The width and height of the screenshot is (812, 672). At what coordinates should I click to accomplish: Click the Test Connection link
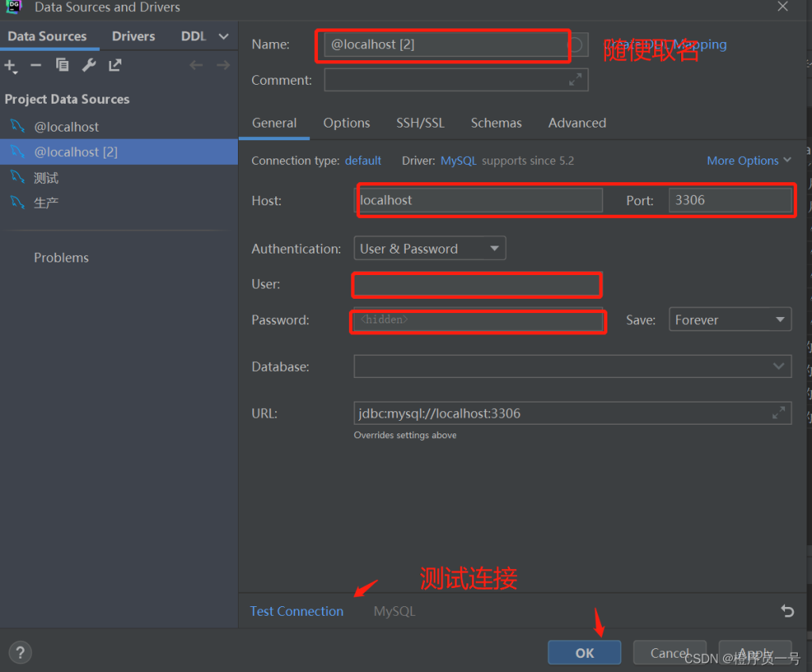(x=297, y=611)
